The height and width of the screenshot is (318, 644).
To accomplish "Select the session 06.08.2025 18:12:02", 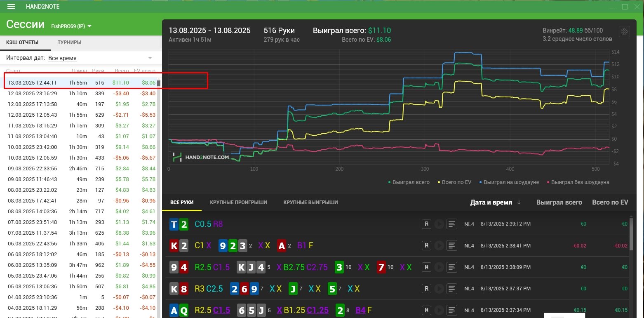I will [81, 254].
